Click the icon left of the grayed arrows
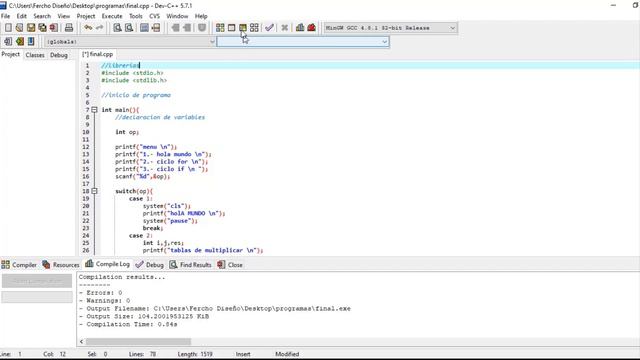 coord(156,28)
